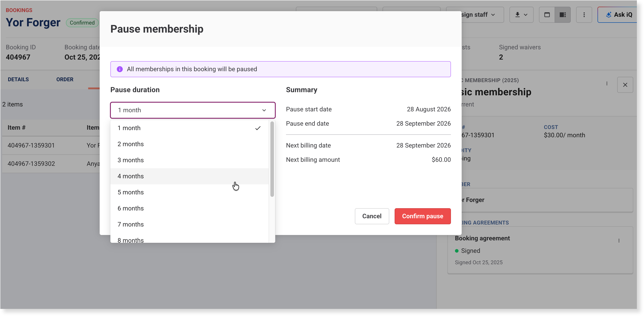Screen dimensions: 644x316
Task: Click Booking ID 404967 value
Action: point(18,57)
